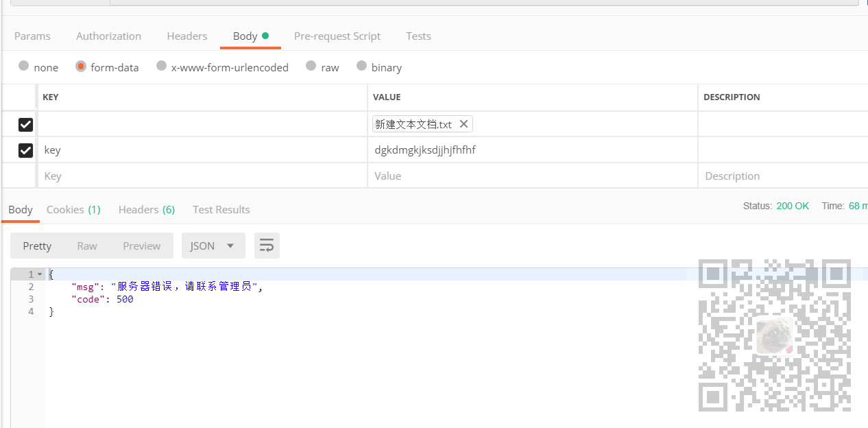Click the "msg" line in response
The width and height of the screenshot is (868, 428).
pos(167,287)
